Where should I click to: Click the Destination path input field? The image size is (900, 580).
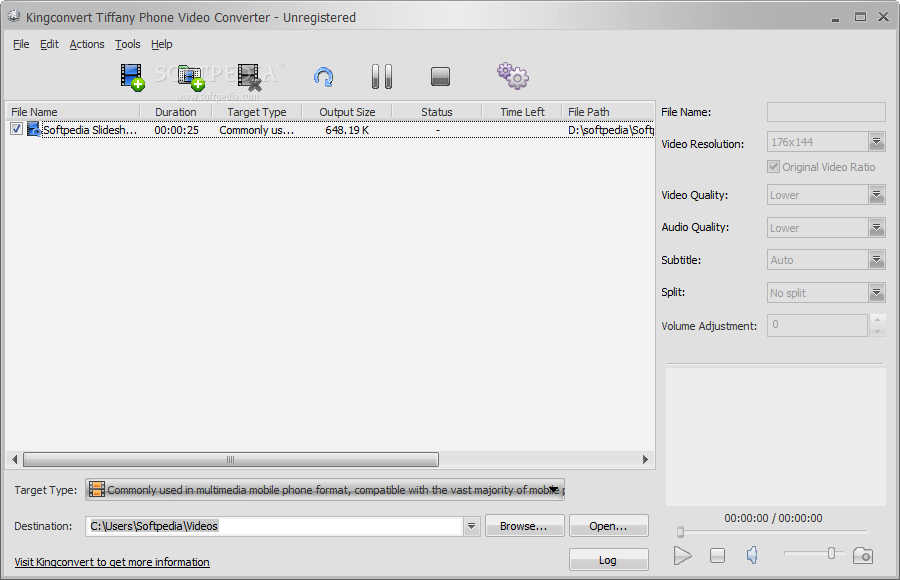coord(274,526)
